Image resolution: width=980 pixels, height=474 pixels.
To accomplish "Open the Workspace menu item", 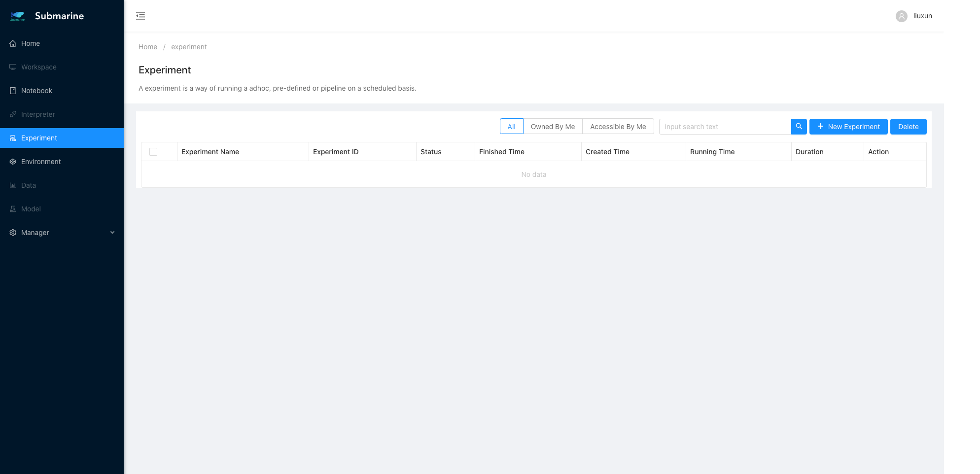I will point(62,67).
